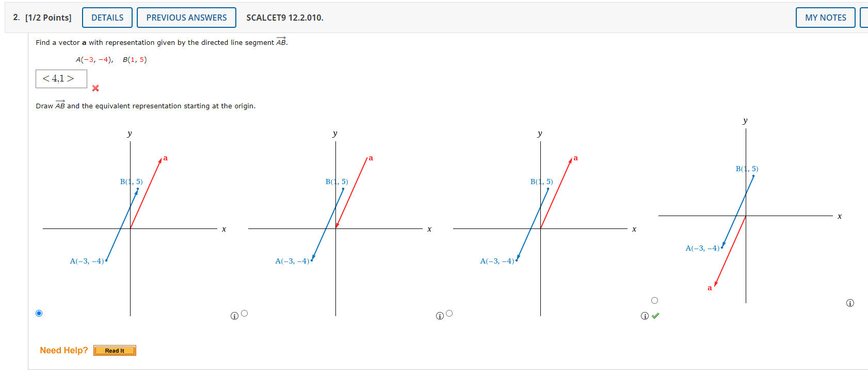Click the green check mark near the third graph
The width and height of the screenshot is (868, 378).
click(656, 316)
